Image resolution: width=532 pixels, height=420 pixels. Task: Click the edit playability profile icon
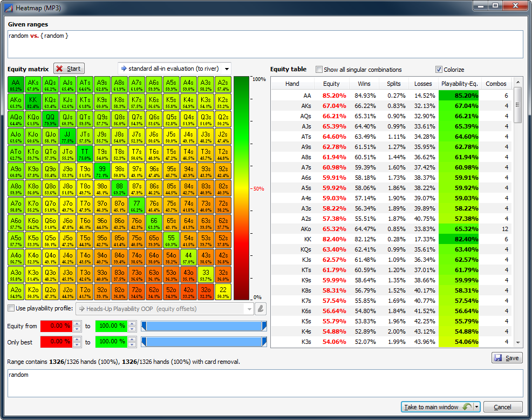click(x=261, y=309)
